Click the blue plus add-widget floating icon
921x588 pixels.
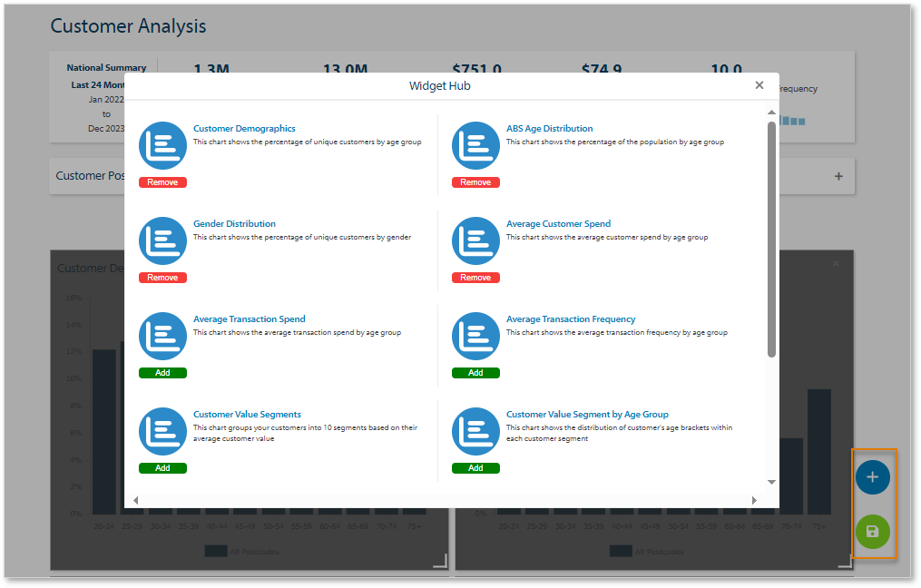[872, 477]
